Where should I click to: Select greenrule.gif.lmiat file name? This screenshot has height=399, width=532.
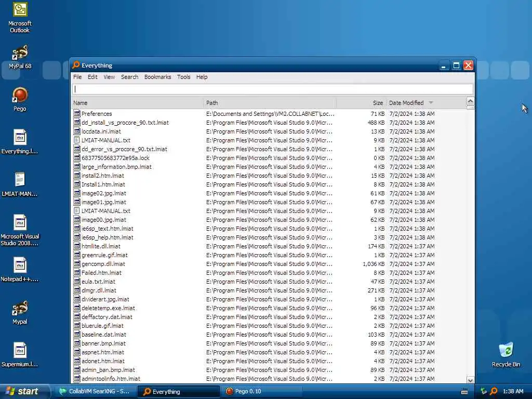point(104,255)
